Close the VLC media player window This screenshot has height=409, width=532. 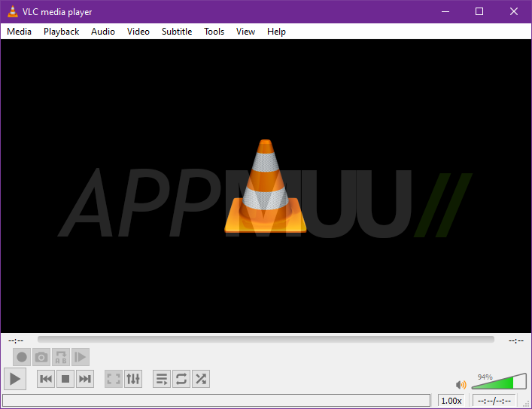pyautogui.click(x=514, y=11)
